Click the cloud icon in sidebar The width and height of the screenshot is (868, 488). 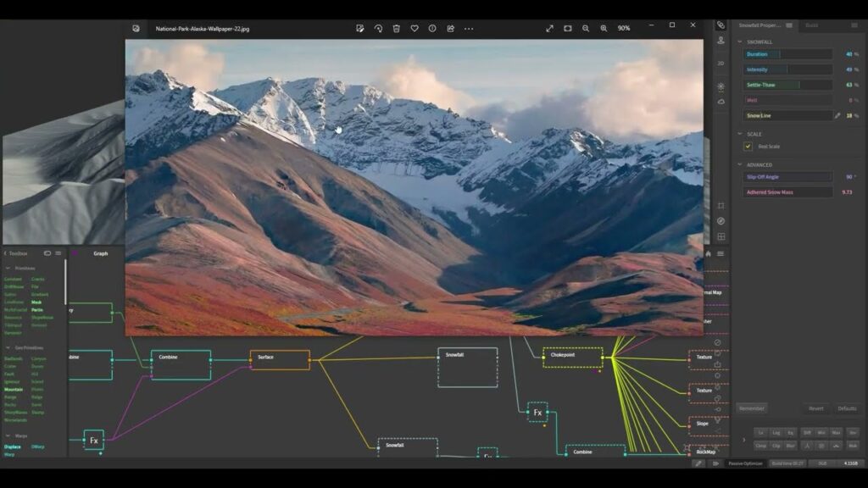[x=721, y=102]
